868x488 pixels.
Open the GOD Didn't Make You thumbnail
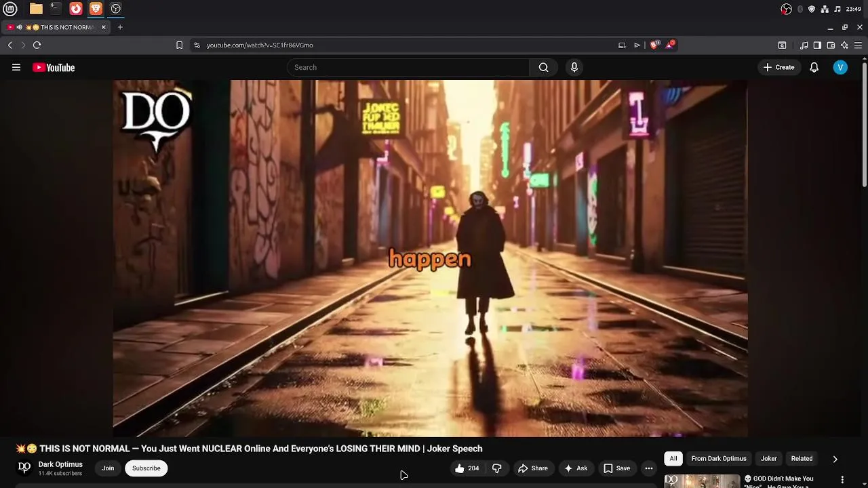coord(702,481)
